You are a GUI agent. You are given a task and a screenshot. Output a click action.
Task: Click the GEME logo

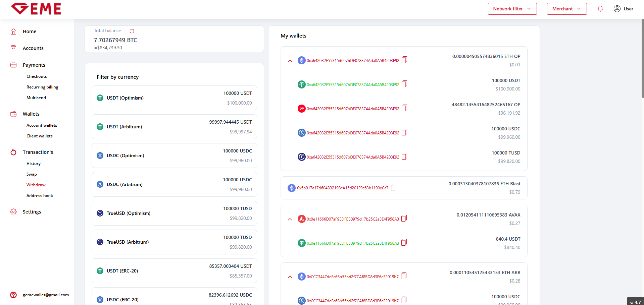point(36,9)
